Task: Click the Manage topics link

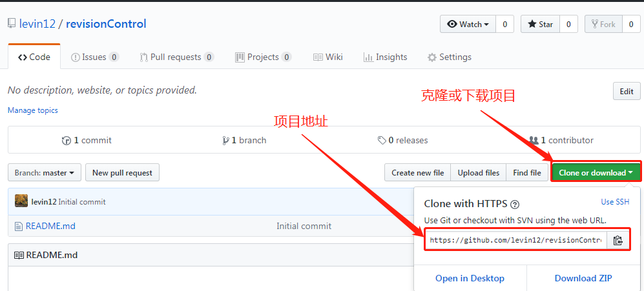Action: (x=33, y=110)
